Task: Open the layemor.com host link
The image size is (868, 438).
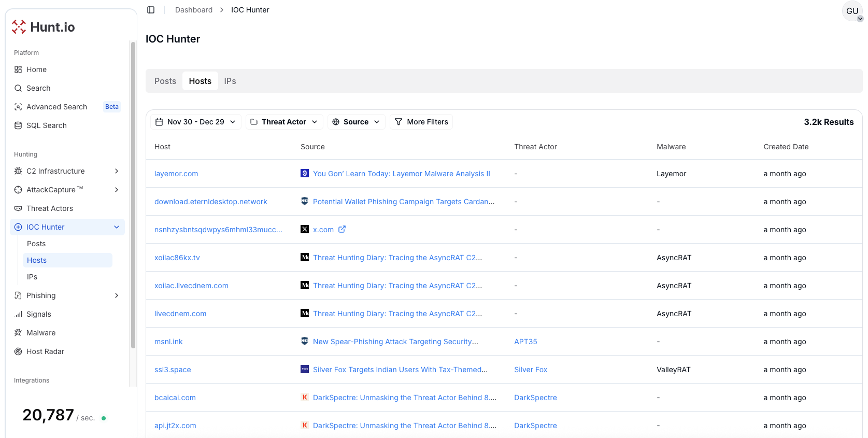Action: [x=176, y=174]
